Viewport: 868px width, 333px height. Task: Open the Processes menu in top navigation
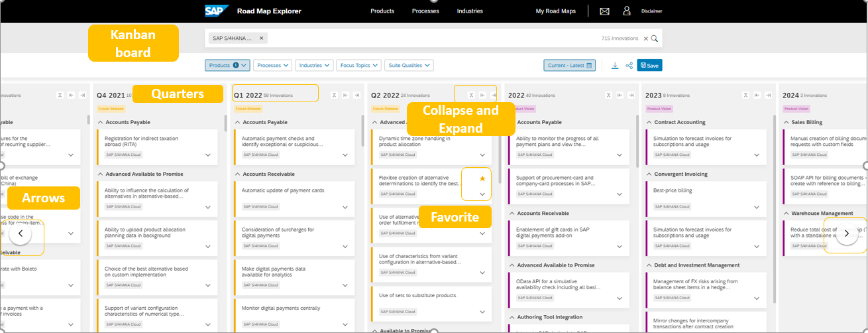[425, 11]
